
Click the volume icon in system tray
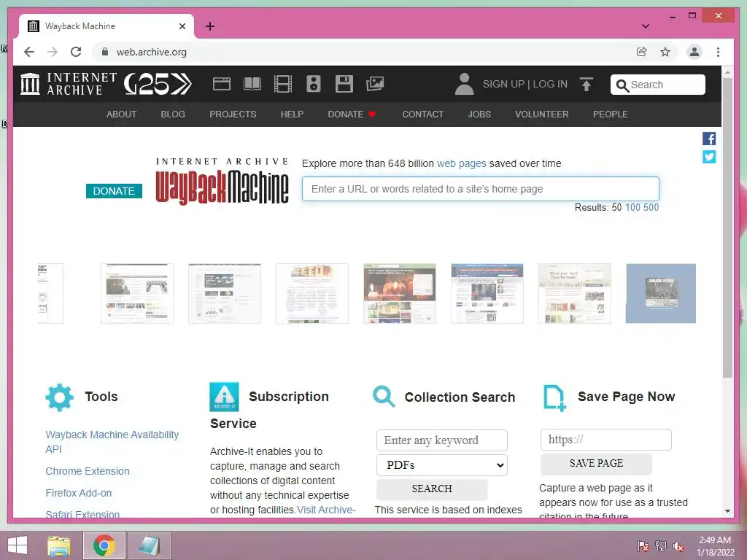[x=678, y=546]
